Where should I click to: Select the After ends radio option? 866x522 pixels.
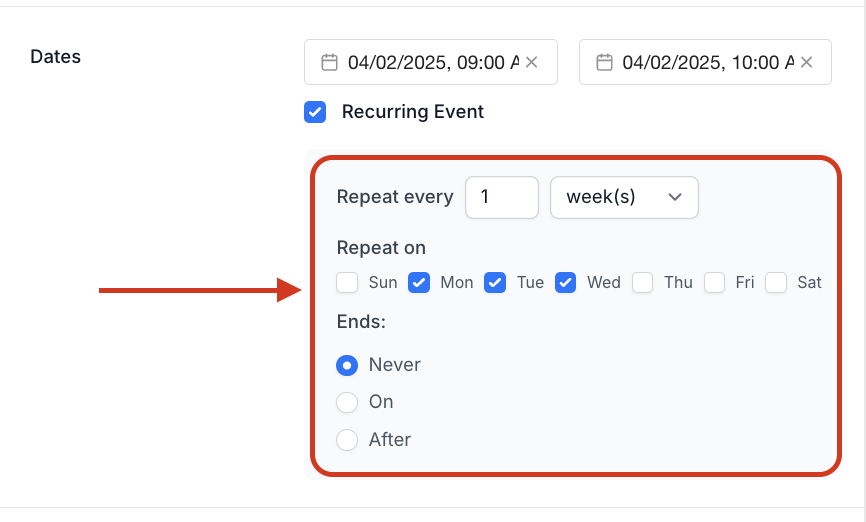347,440
